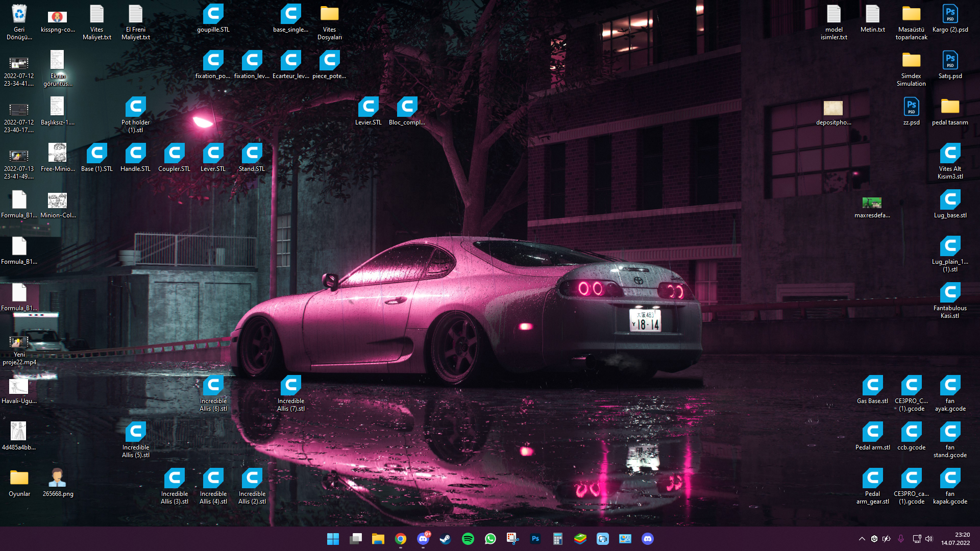
Task: Click the volume speaker tray icon
Action: click(x=929, y=539)
